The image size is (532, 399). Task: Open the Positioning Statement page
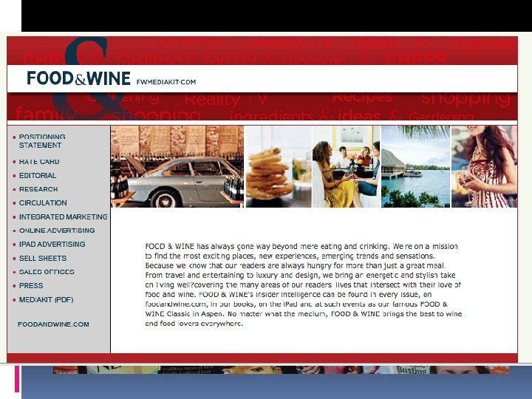[x=42, y=141]
